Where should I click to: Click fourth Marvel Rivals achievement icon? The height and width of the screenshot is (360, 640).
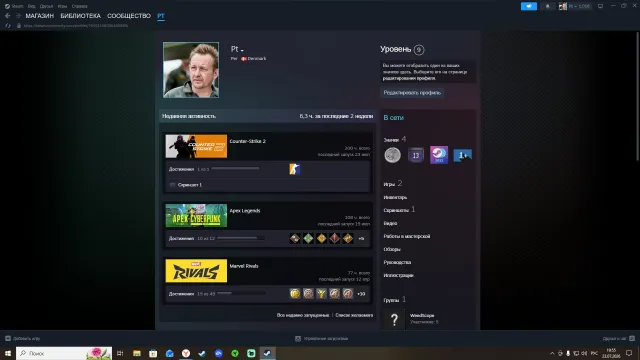pyautogui.click(x=335, y=293)
